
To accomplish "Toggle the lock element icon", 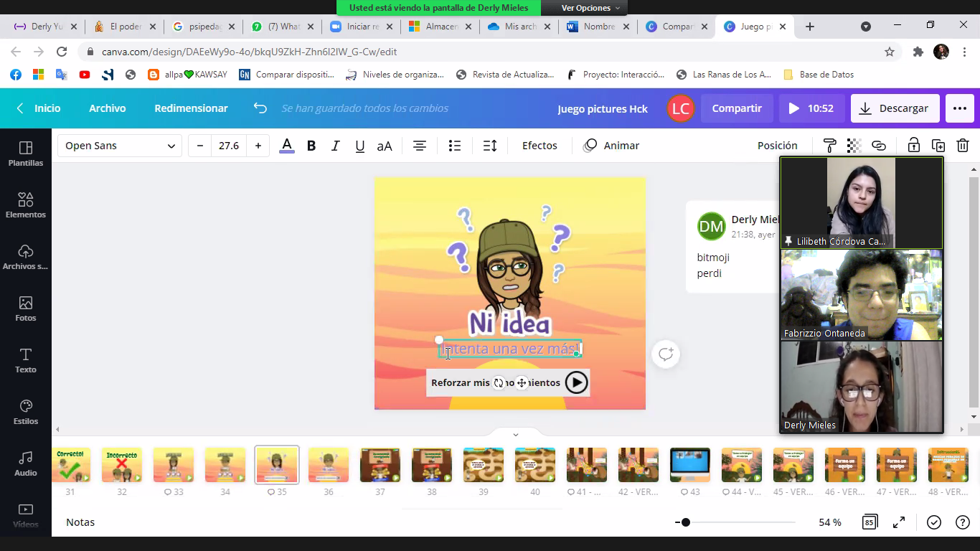I will 913,146.
